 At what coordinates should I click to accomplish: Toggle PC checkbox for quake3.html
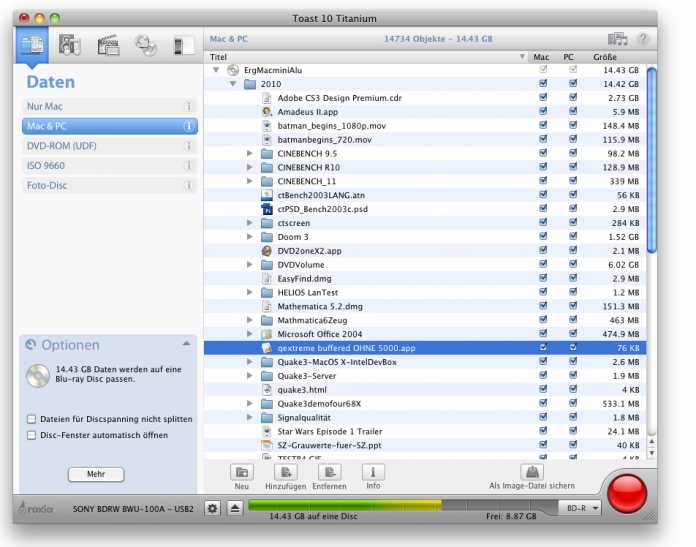[573, 389]
